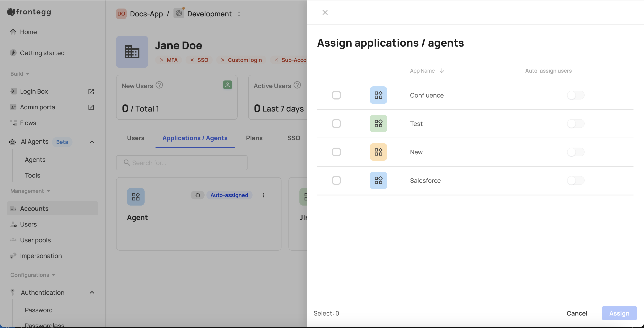Click the New Users person icon
Image resolution: width=644 pixels, height=328 pixels.
coord(227,85)
